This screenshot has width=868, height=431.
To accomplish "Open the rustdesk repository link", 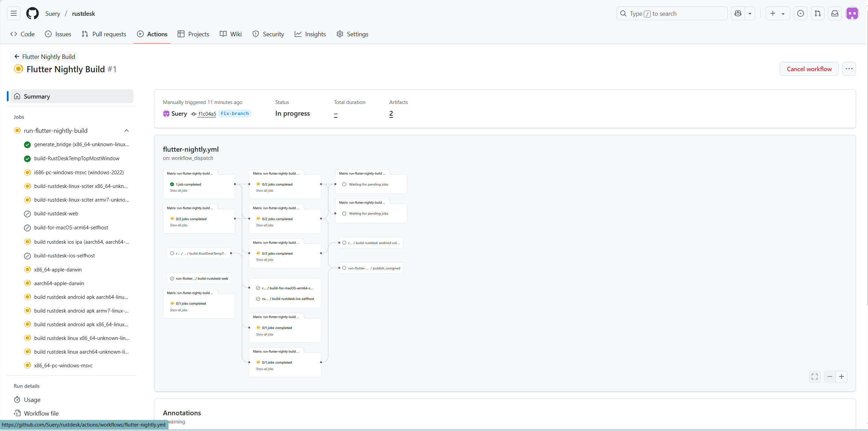I will pyautogui.click(x=84, y=13).
